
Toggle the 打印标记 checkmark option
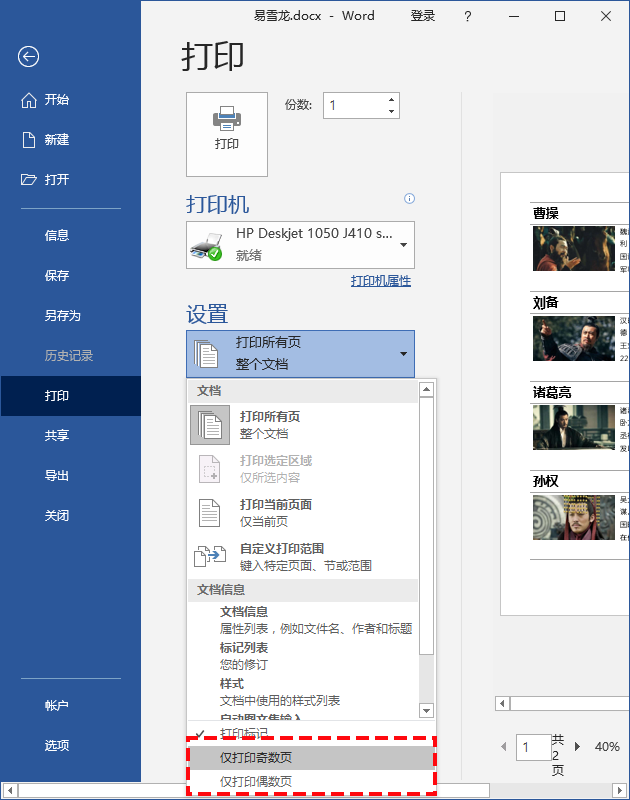point(311,733)
